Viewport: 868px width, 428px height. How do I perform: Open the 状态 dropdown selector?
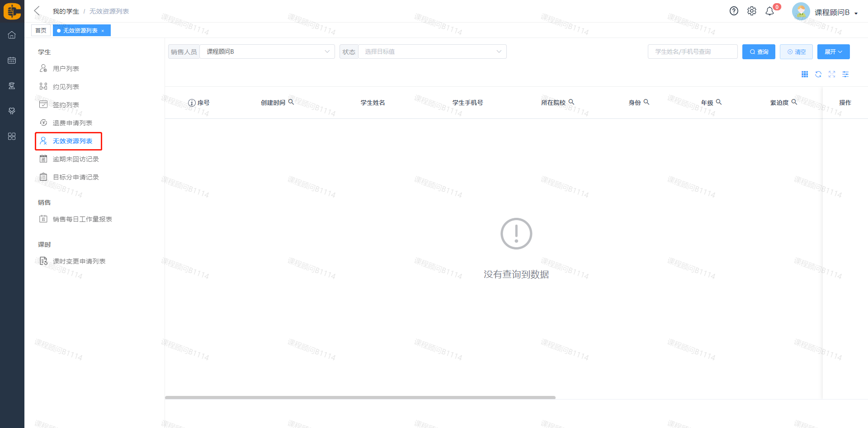(432, 52)
